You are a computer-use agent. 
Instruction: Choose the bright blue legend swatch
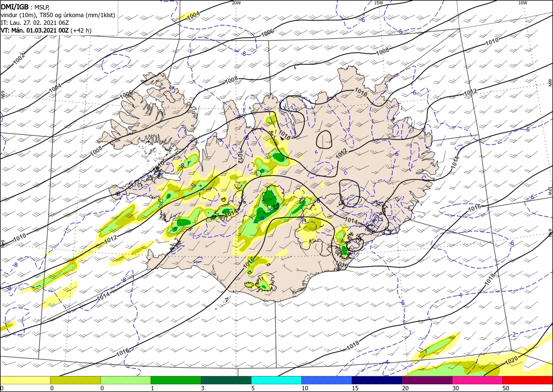[327, 380]
